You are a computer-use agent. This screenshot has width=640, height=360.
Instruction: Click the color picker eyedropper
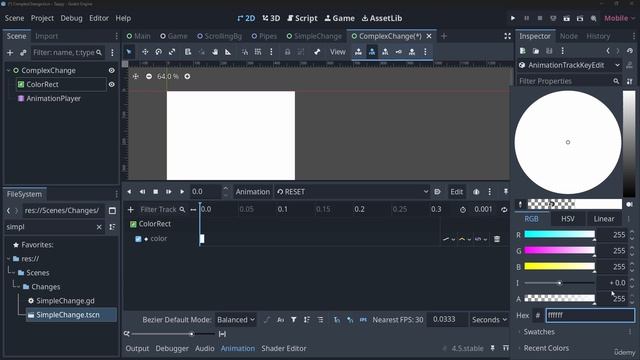click(x=520, y=204)
